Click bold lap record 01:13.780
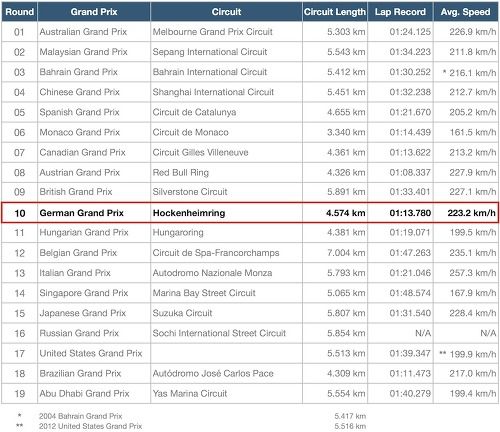This screenshot has height=432, width=500. click(x=410, y=213)
